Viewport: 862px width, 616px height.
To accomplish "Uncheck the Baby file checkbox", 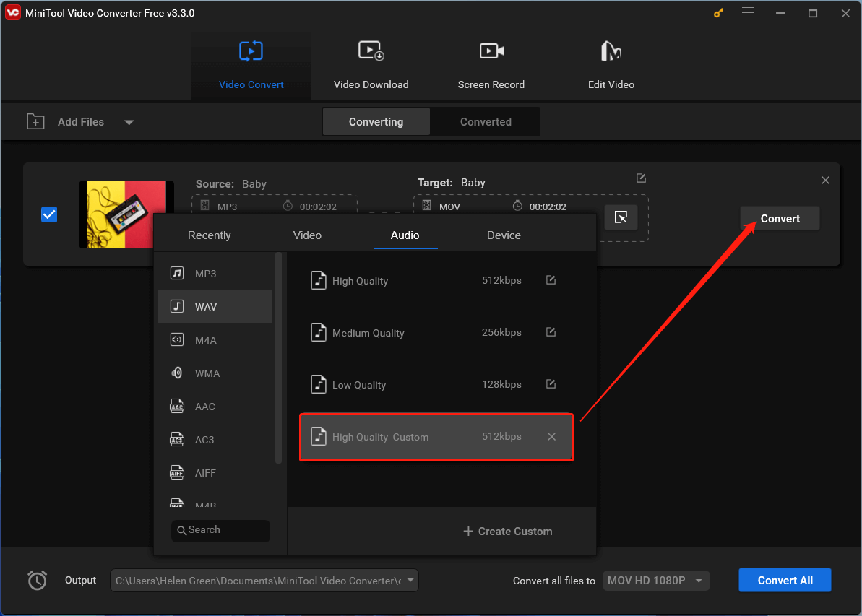I will tap(49, 214).
